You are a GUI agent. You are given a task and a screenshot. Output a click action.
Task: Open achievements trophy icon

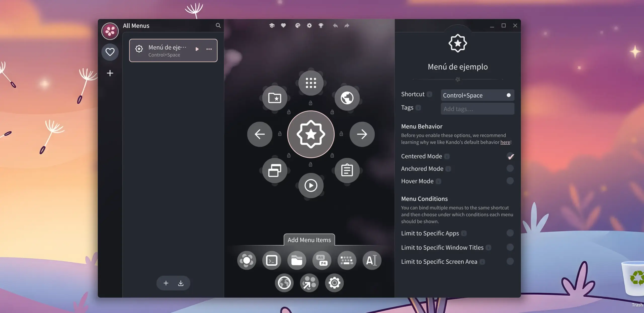pyautogui.click(x=321, y=25)
